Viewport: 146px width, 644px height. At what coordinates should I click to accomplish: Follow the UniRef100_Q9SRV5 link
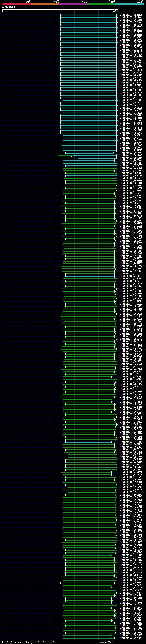[131, 32]
